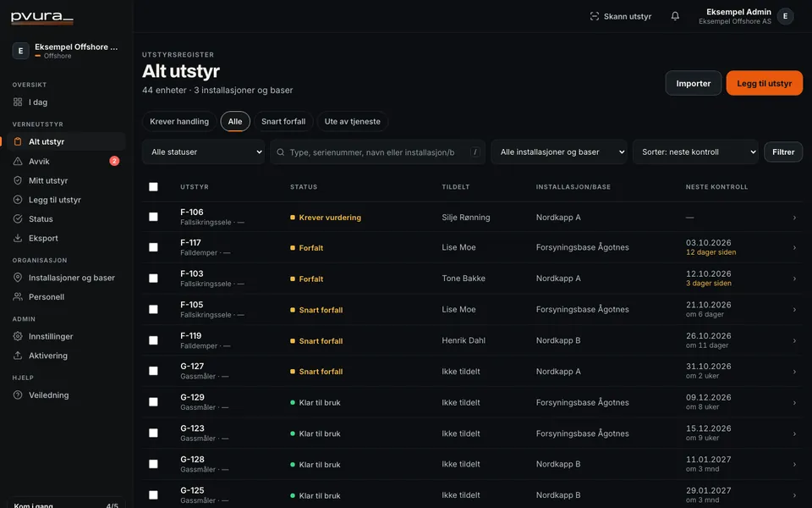Switch to Krever handling tab
Viewport: 812px width, 508px height.
(179, 121)
